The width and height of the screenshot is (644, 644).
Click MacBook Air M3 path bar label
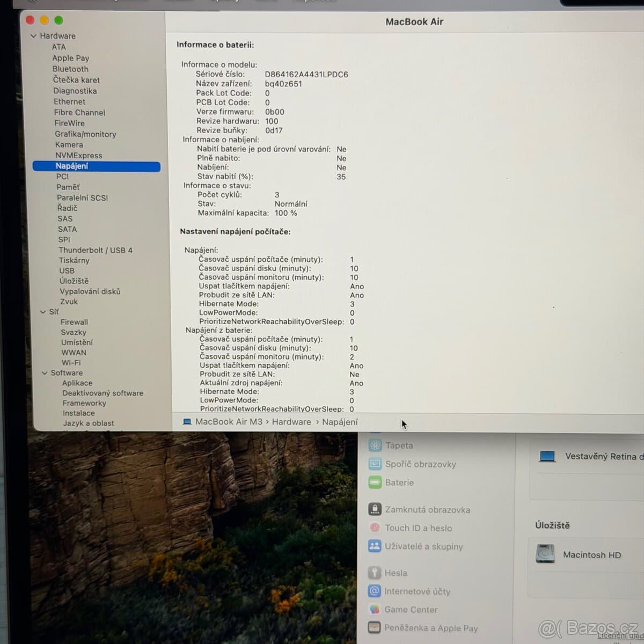tap(229, 422)
